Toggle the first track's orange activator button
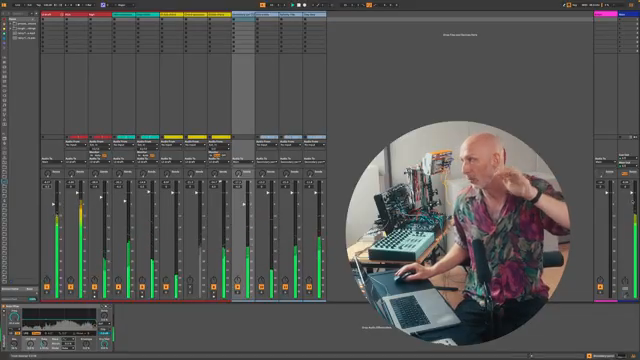 pos(47,287)
